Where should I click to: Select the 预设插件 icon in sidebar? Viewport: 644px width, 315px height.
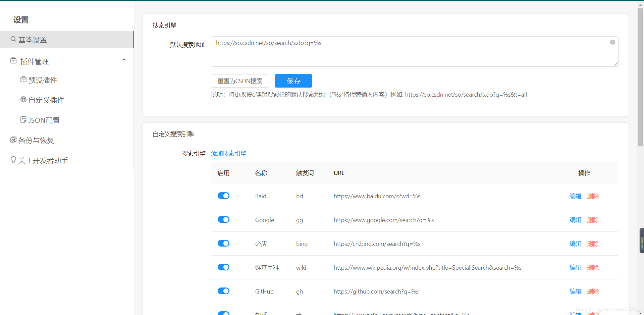click(x=23, y=80)
